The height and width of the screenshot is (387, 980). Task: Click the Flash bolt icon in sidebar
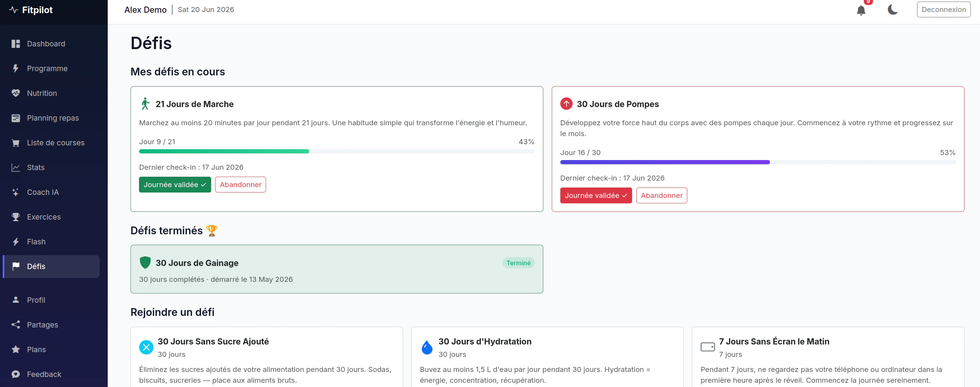(x=16, y=242)
